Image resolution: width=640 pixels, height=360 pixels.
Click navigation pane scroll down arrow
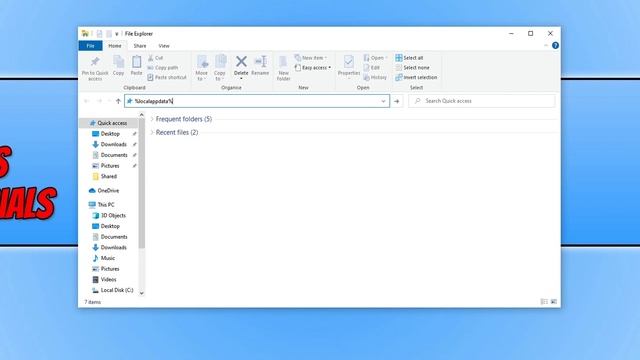142,293
